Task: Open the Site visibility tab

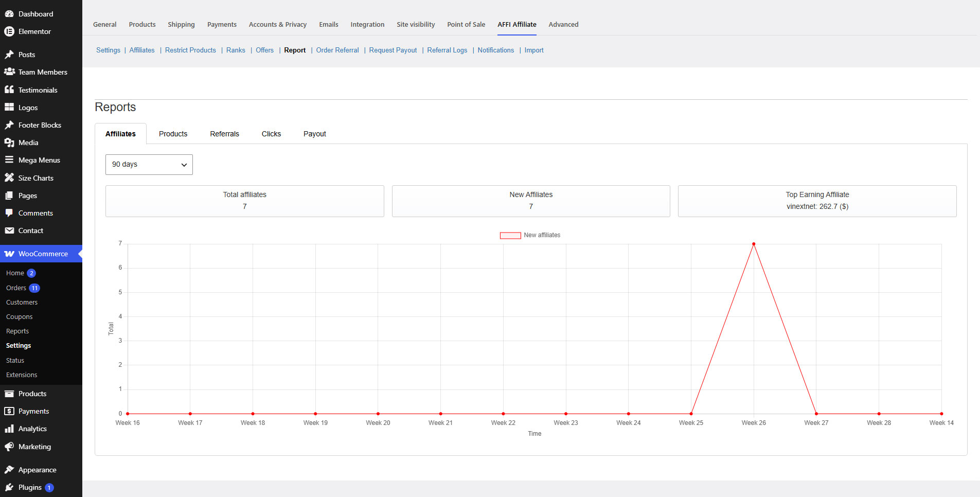Action: coord(416,24)
